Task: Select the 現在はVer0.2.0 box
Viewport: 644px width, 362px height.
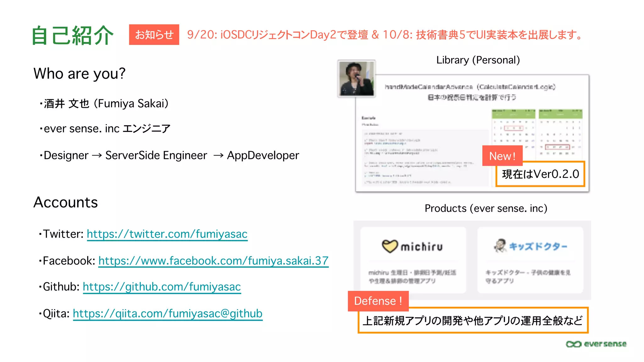Action: point(540,174)
